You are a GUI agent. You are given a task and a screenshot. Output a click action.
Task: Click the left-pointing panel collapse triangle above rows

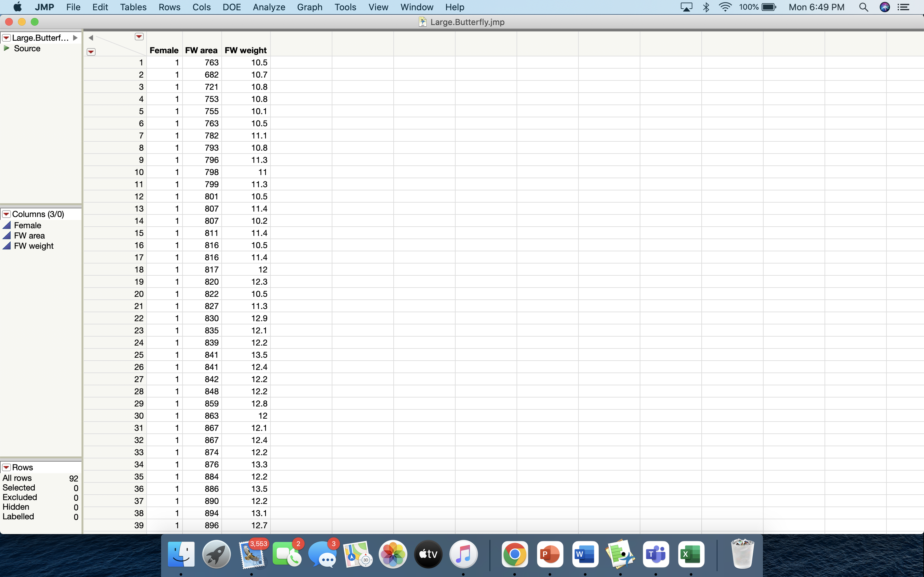(91, 38)
